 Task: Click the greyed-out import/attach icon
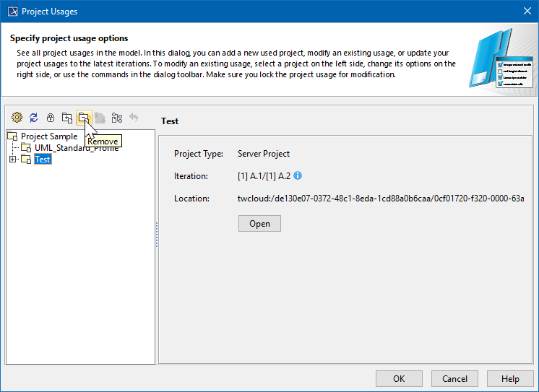point(100,118)
